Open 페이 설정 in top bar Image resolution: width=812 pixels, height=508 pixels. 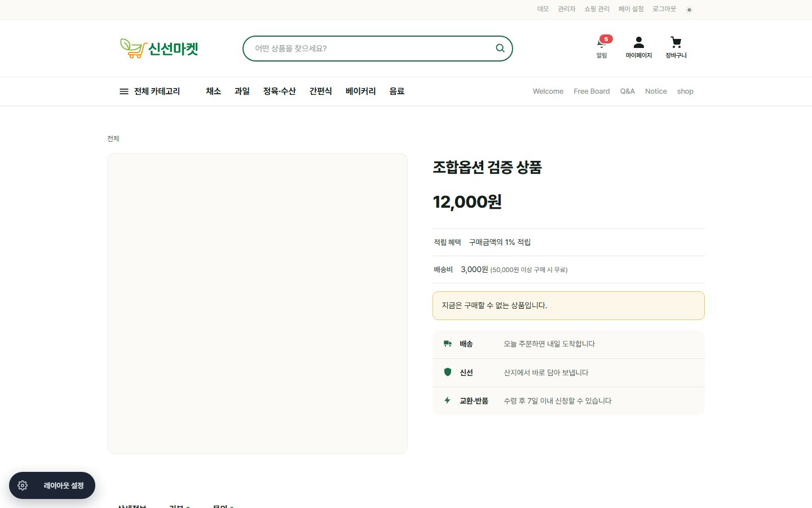(630, 9)
